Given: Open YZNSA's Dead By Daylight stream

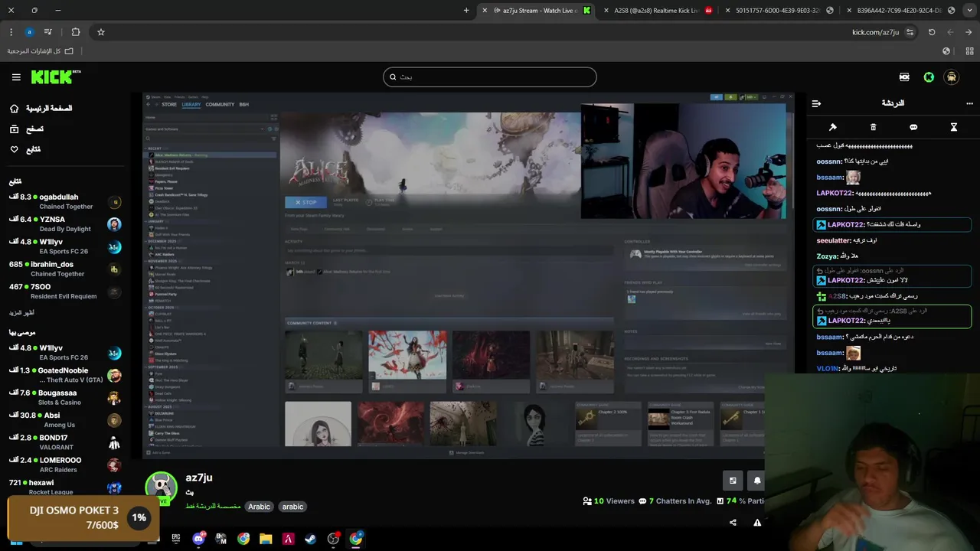Looking at the screenshot, I should coord(65,224).
